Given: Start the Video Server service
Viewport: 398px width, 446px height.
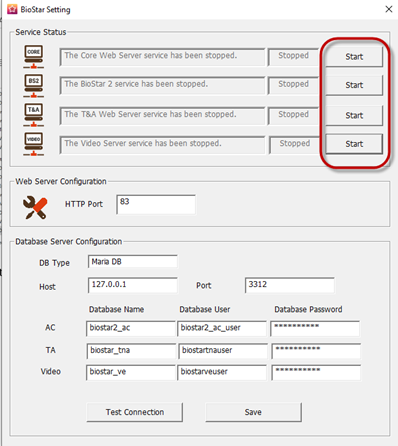Looking at the screenshot, I should (x=354, y=144).
